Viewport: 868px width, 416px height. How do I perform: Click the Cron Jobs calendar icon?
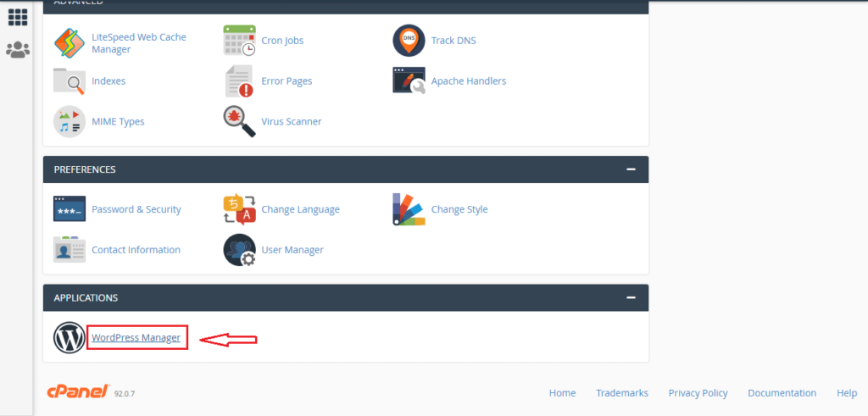(x=240, y=41)
